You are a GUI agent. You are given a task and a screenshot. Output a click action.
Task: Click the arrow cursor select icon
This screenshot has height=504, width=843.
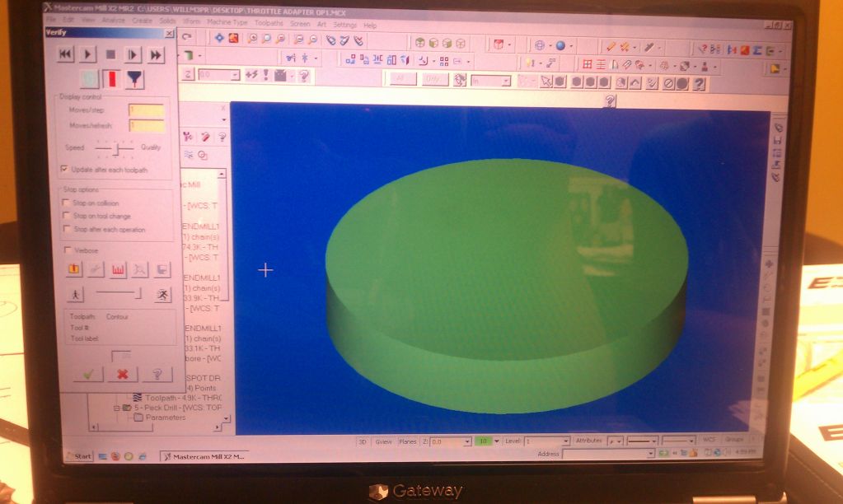[547, 82]
